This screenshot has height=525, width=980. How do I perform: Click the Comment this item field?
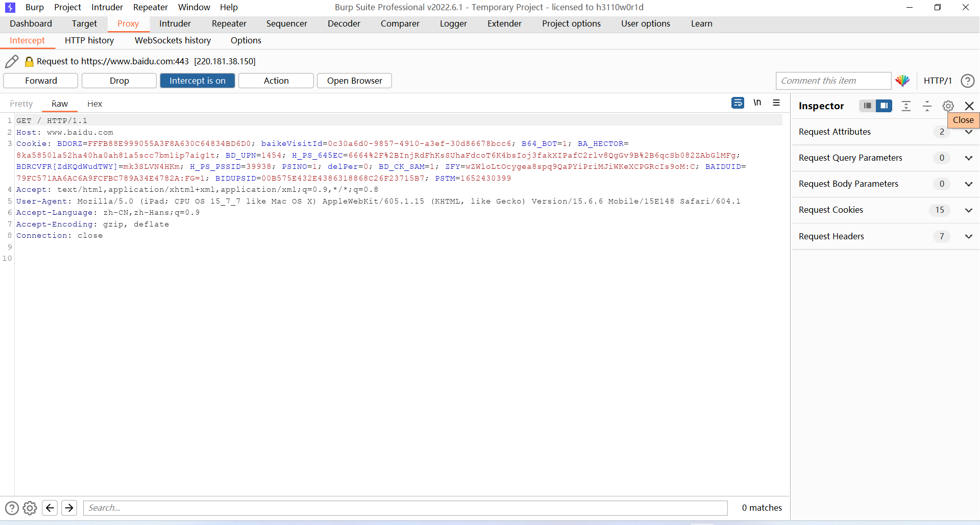click(834, 81)
